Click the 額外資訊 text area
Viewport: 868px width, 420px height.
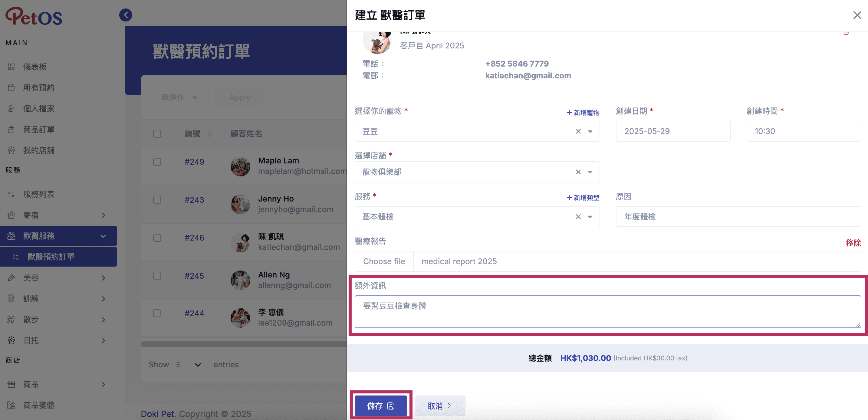(607, 312)
